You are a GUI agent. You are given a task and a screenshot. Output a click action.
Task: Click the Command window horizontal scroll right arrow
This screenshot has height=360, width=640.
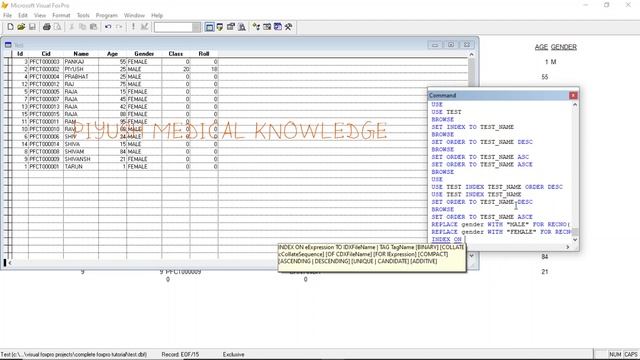567,247
